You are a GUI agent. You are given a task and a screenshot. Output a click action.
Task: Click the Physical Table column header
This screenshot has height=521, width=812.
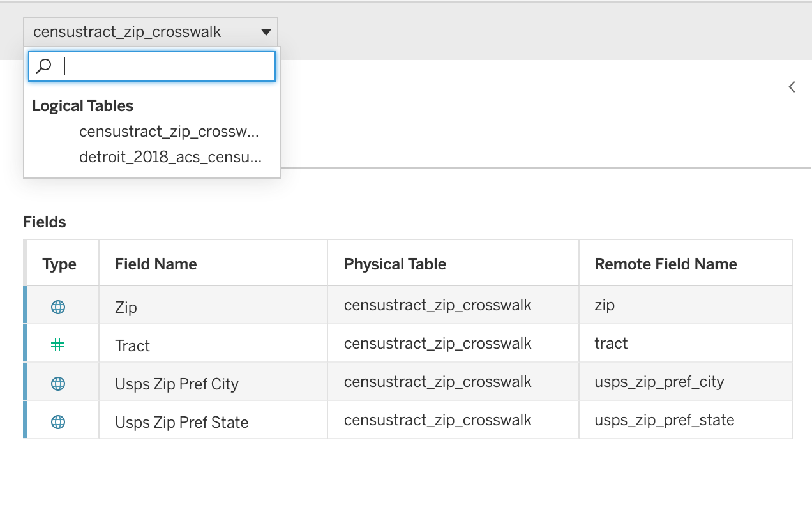point(395,264)
